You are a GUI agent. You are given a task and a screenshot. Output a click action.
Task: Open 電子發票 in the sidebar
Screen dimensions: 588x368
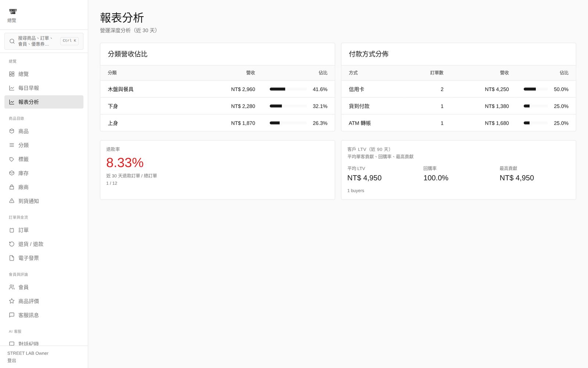[x=44, y=258]
